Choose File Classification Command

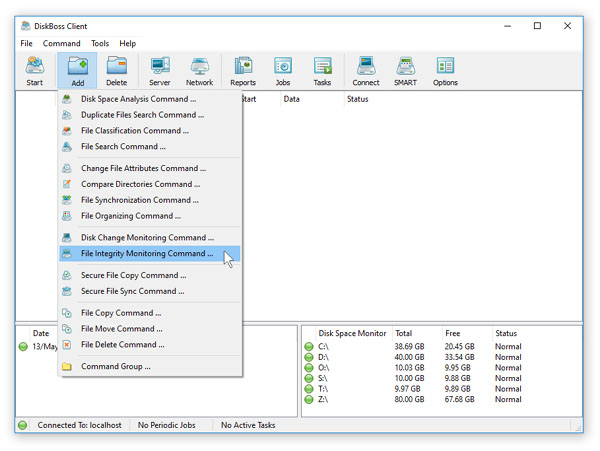tap(150, 131)
